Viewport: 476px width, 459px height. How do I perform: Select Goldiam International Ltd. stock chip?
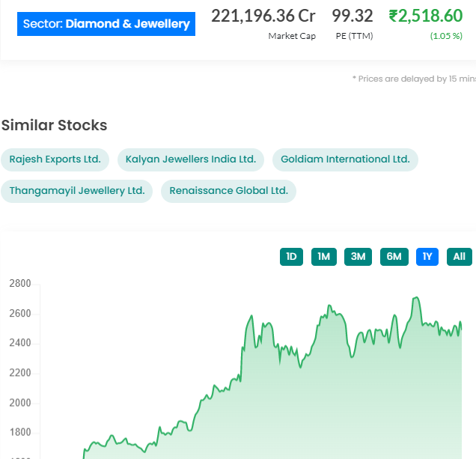point(345,159)
